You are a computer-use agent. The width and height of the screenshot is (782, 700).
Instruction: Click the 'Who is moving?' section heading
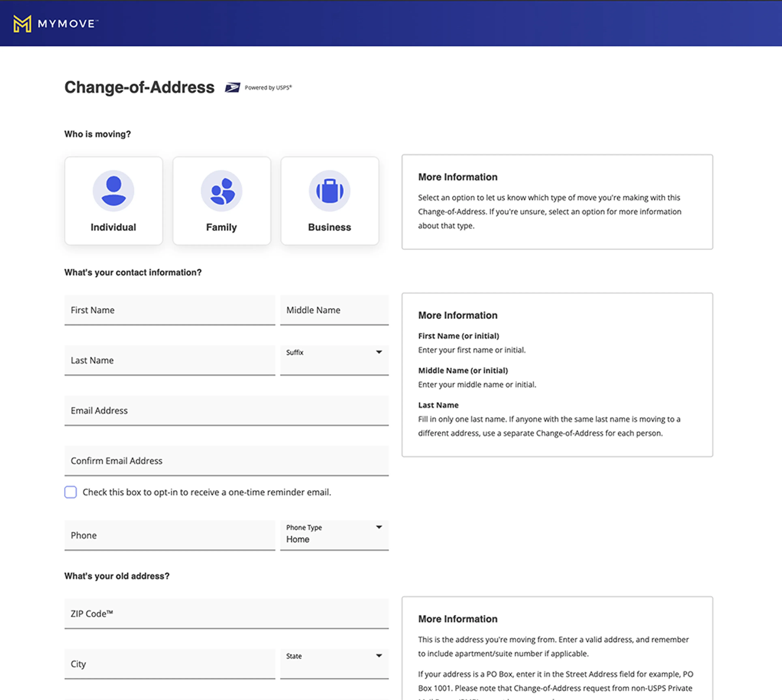point(97,134)
